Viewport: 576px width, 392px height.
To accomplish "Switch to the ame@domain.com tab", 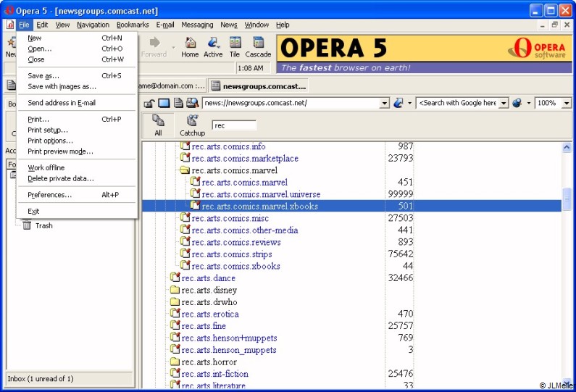I will 172,86.
